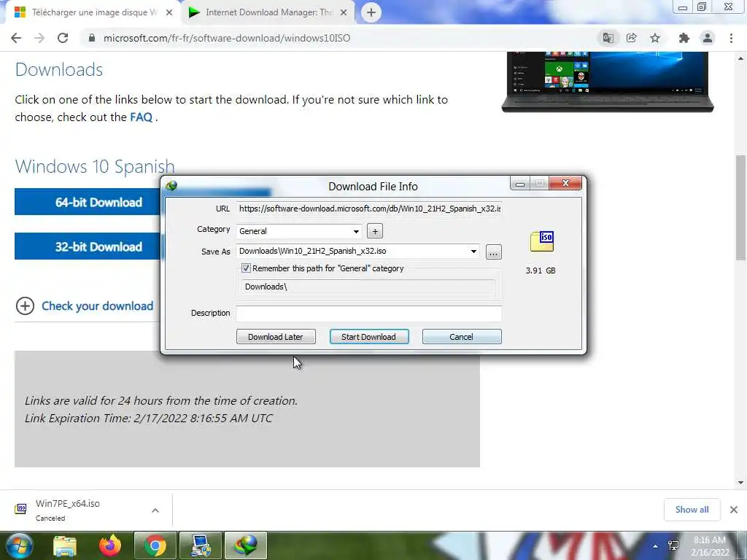Click the page vertical scrollbar thumb
This screenshot has width=747, height=560.
tap(741, 208)
